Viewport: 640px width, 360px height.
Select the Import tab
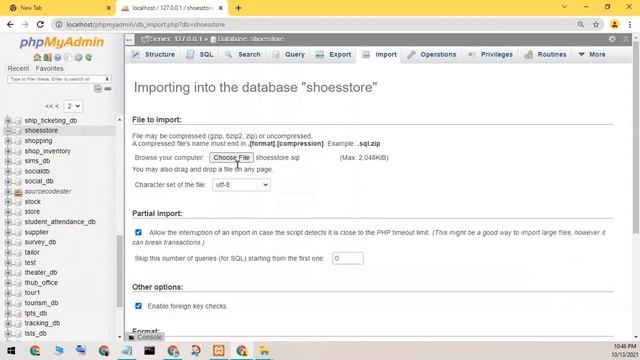[379, 54]
